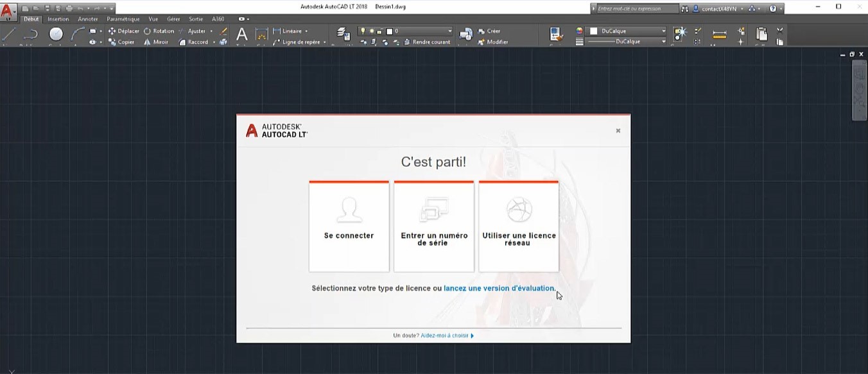Select the Dimension tool icon

[x=261, y=35]
